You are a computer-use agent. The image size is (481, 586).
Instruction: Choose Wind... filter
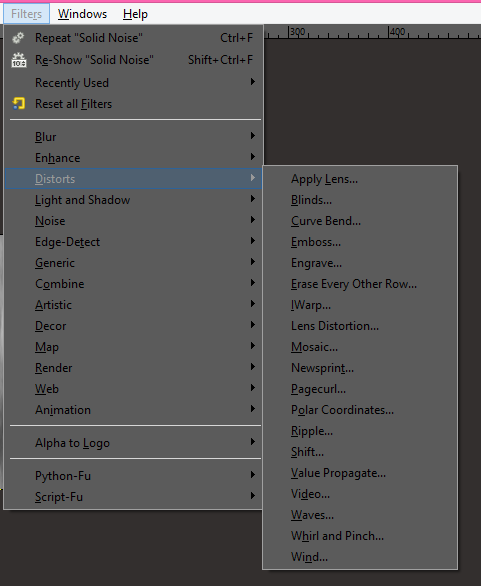pyautogui.click(x=360, y=556)
